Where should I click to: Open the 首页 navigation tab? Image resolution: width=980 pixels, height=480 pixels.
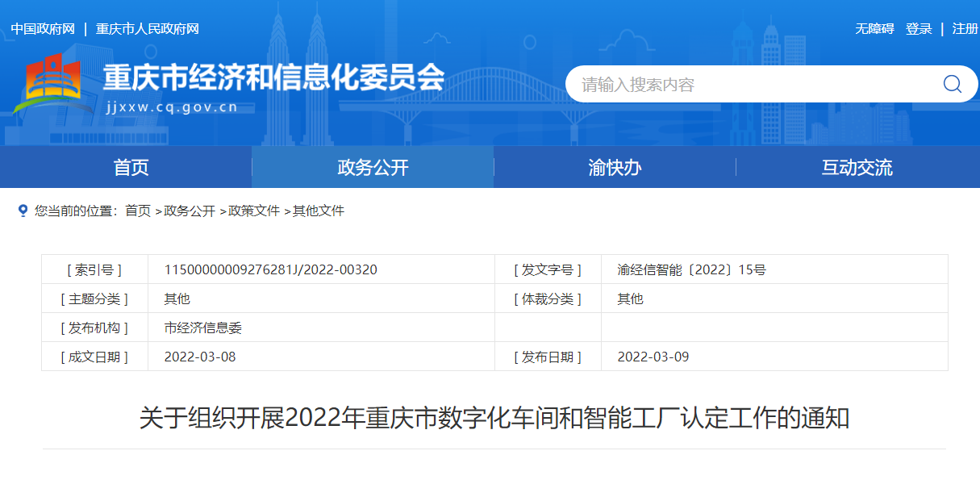pos(131,168)
